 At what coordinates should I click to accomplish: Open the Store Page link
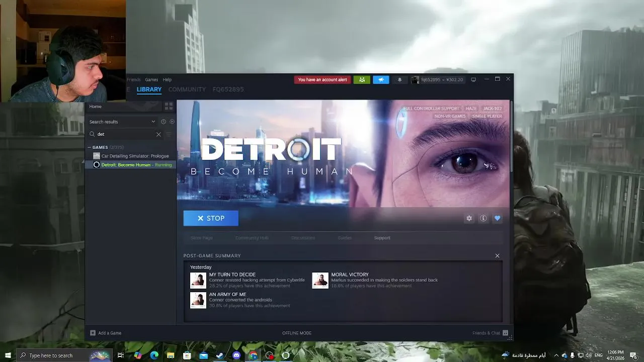202,238
